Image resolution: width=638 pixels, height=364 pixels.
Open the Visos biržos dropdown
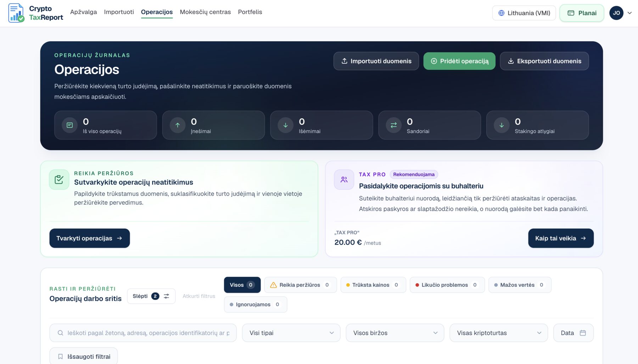395,333
